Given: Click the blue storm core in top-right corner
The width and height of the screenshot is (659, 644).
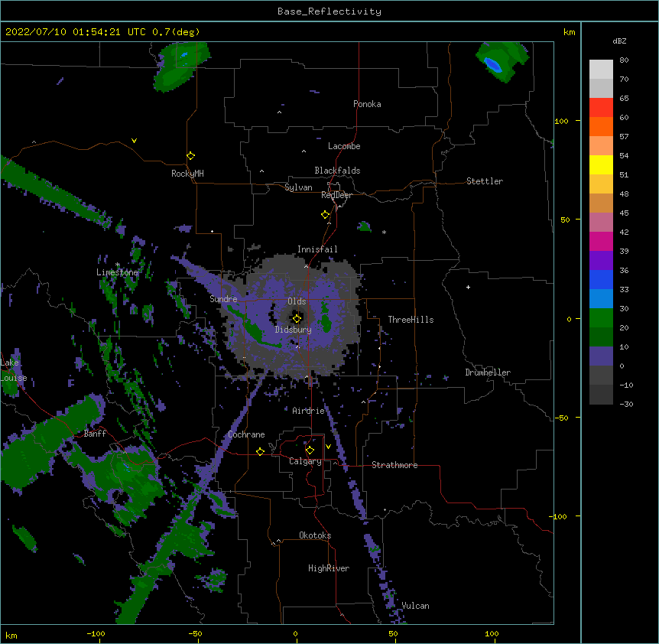Looking at the screenshot, I should coord(493,65).
